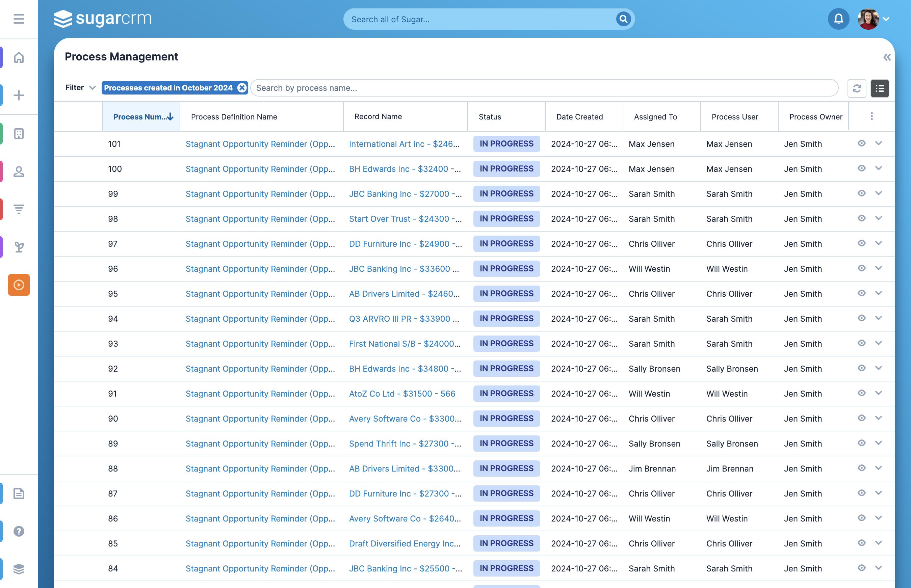This screenshot has width=911, height=588.
Task: Open Leads sprout icon in sidebar
Action: 19,247
